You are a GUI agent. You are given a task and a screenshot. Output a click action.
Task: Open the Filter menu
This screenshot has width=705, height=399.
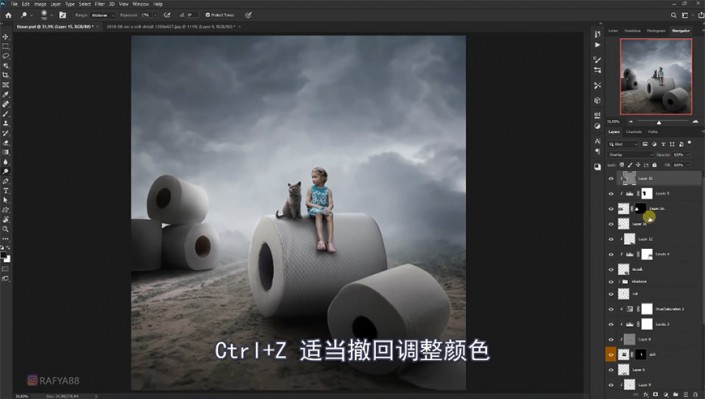100,4
